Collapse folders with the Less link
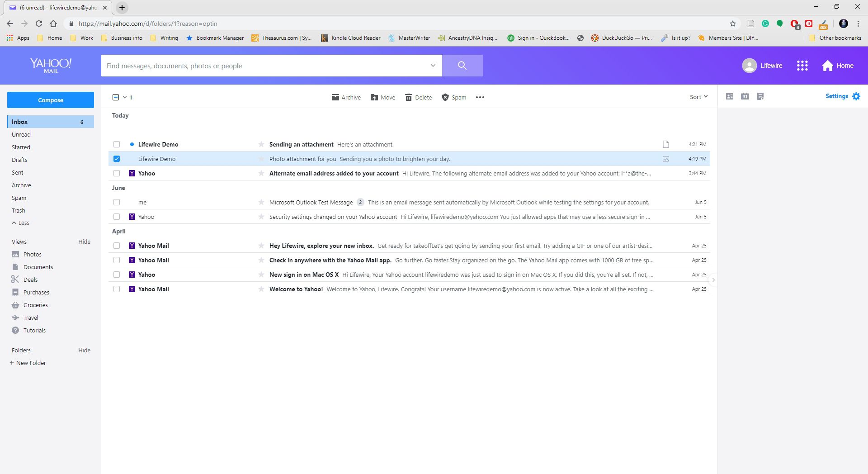The height and width of the screenshot is (474, 868). coord(21,223)
